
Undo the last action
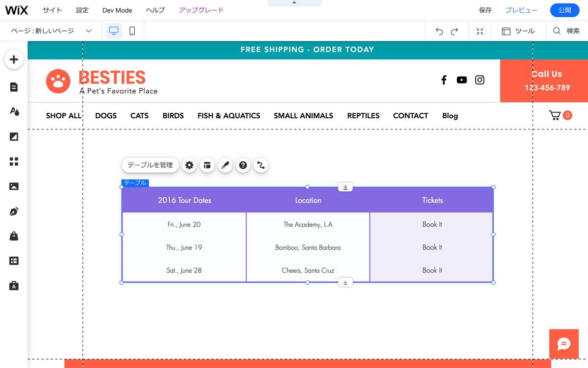(x=439, y=31)
